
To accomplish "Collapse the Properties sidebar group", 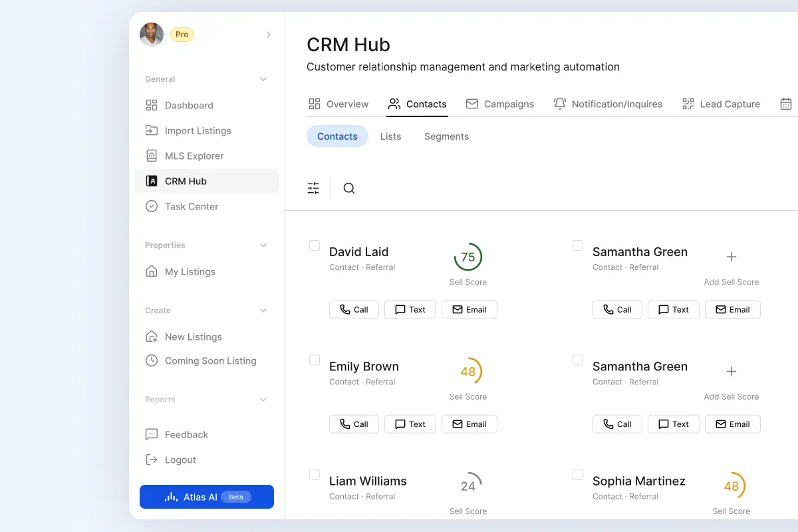I will [263, 245].
